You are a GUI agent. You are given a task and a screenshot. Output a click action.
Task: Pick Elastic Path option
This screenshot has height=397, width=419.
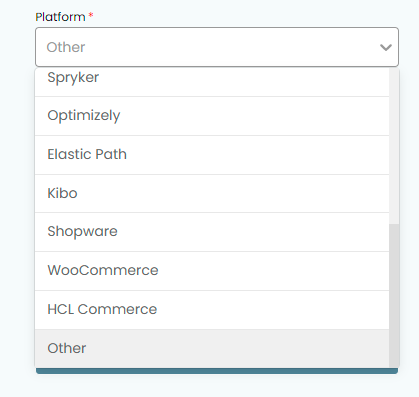pyautogui.click(x=212, y=155)
